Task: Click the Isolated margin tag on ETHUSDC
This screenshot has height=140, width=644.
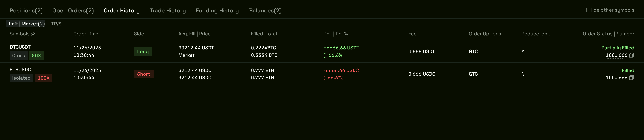Action: [x=22, y=78]
